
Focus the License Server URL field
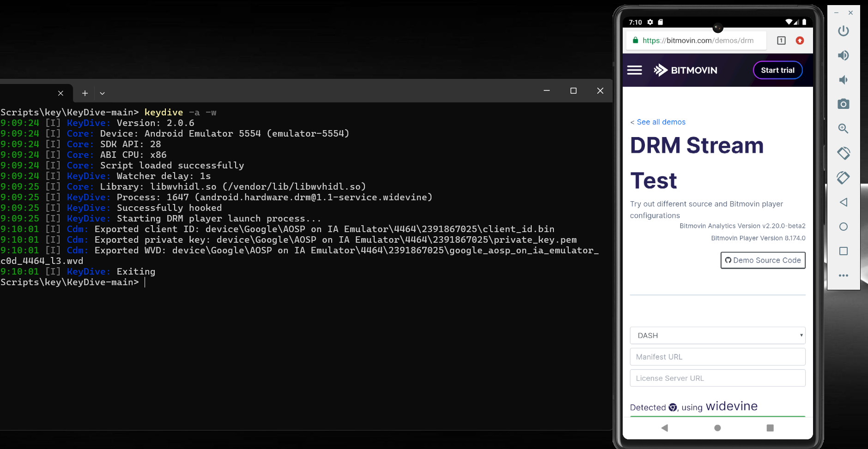pyautogui.click(x=717, y=378)
